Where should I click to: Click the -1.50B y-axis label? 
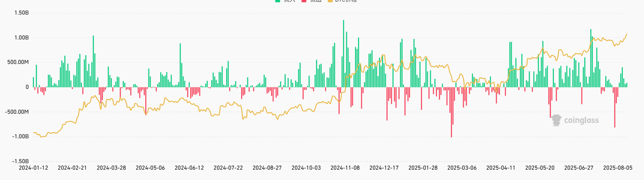21,161
